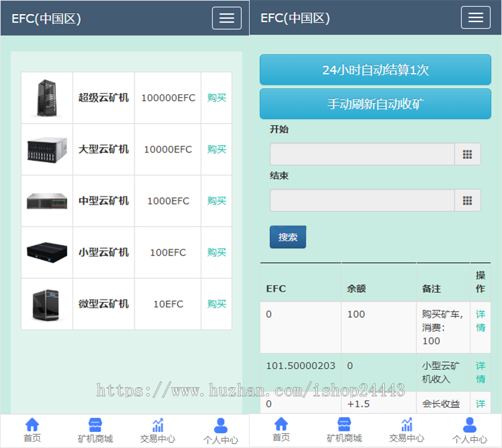
Task: Select 大型云矿机 server image
Action: (47, 149)
